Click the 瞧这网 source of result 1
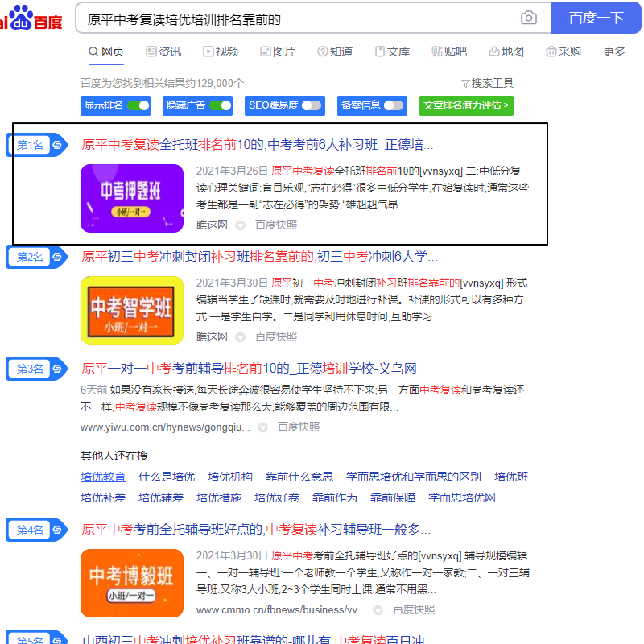644x644 pixels. click(x=212, y=225)
